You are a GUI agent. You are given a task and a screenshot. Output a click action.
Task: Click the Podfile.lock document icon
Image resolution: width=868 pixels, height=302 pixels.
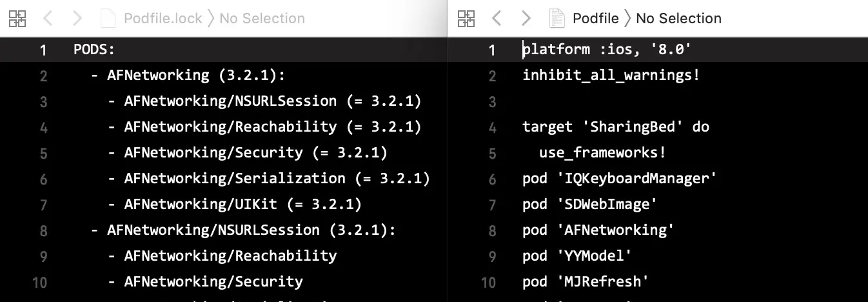(109, 18)
